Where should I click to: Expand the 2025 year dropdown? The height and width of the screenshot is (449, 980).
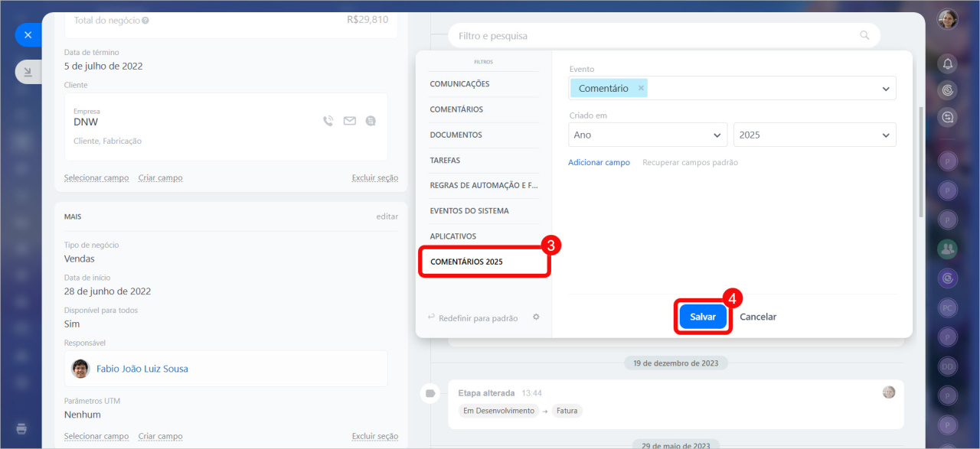815,135
